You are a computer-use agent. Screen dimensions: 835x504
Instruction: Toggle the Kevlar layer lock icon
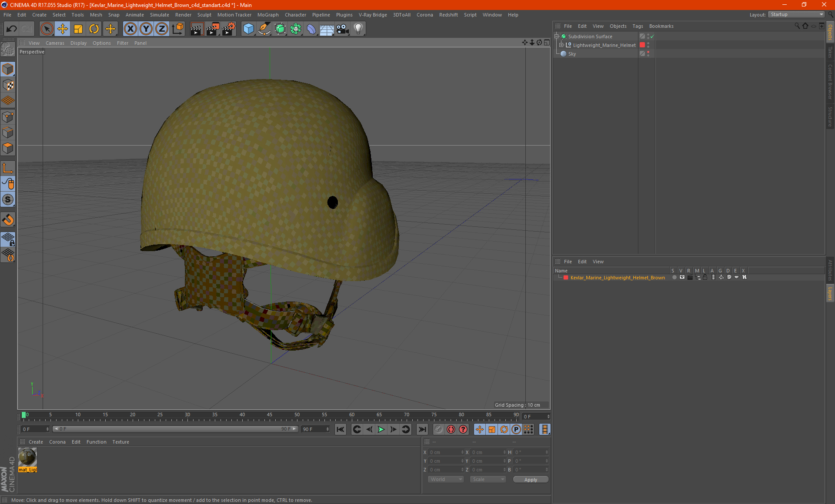pyautogui.click(x=705, y=278)
